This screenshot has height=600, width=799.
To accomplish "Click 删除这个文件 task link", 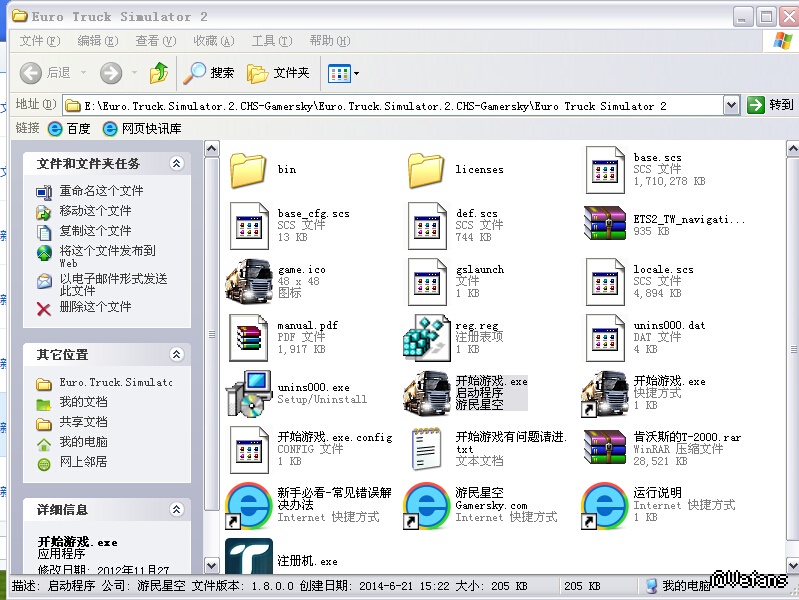I will coord(95,306).
